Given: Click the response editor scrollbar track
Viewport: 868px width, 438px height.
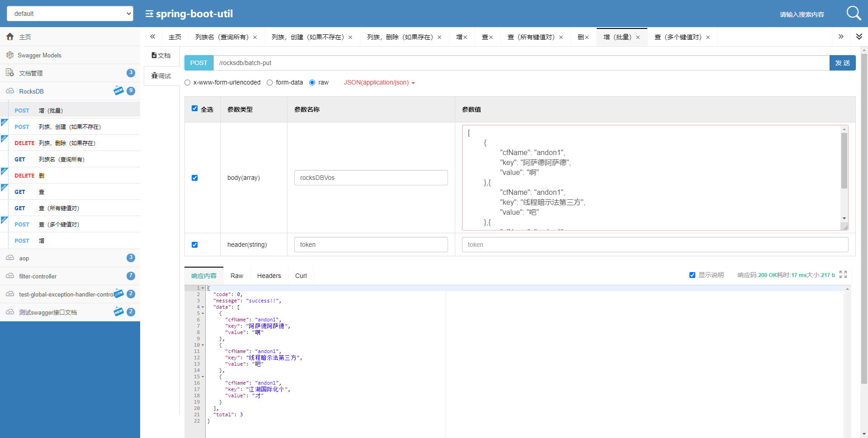Looking at the screenshot, I should (847, 362).
